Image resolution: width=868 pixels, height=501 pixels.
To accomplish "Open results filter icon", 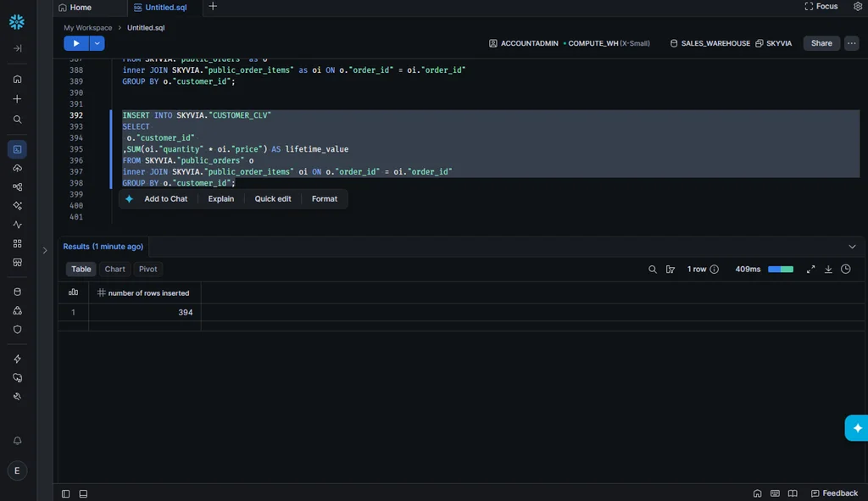I will pyautogui.click(x=670, y=269).
